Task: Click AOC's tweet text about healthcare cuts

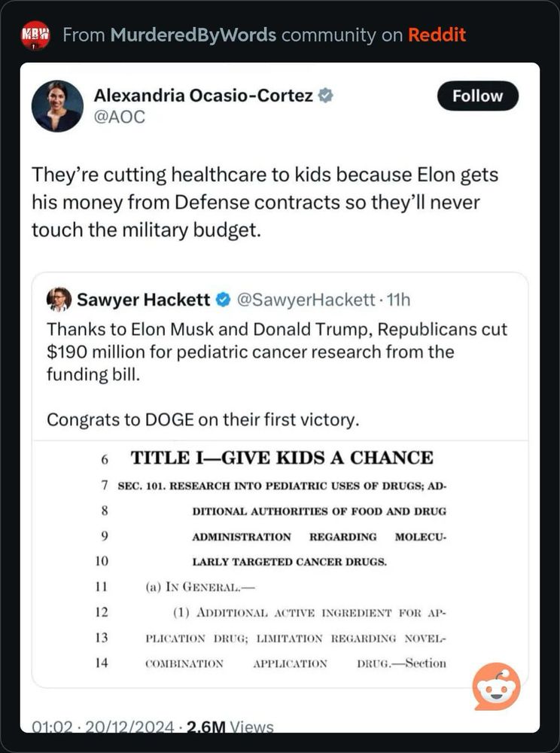Action: 264,203
